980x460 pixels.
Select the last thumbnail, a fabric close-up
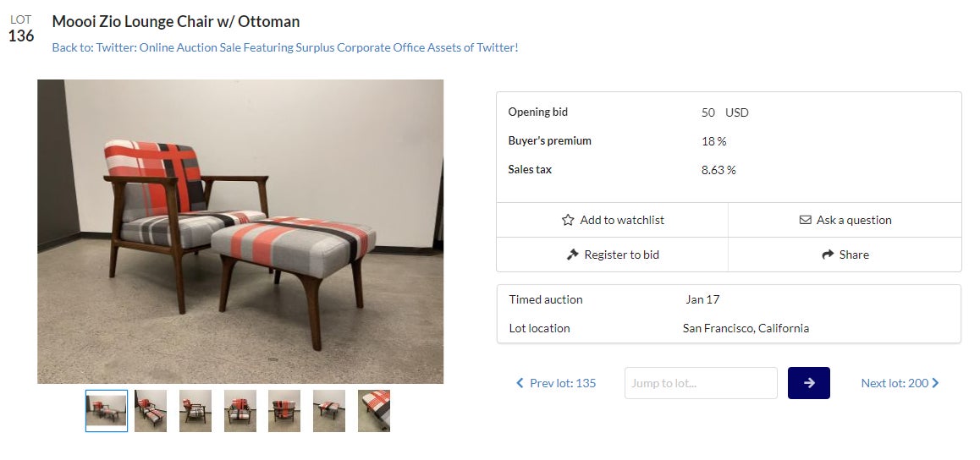click(x=374, y=411)
